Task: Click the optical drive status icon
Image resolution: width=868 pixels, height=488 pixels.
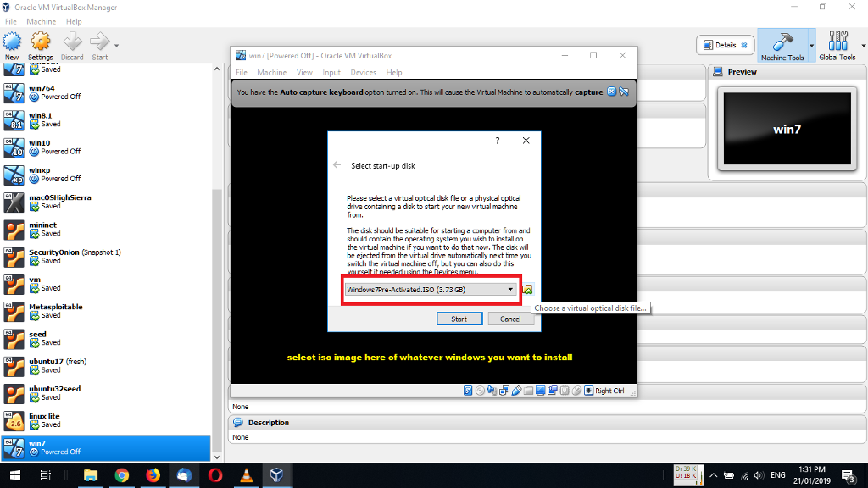Action: (x=480, y=391)
